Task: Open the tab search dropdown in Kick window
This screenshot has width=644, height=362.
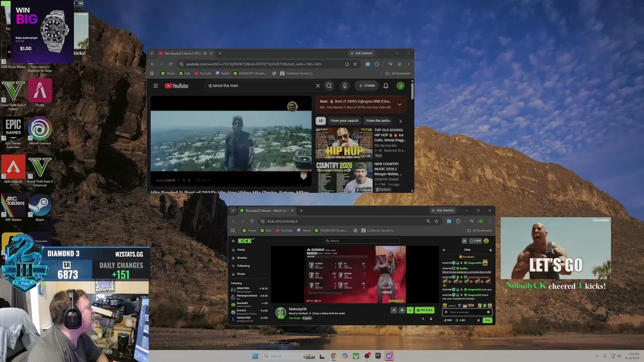Action: click(233, 211)
